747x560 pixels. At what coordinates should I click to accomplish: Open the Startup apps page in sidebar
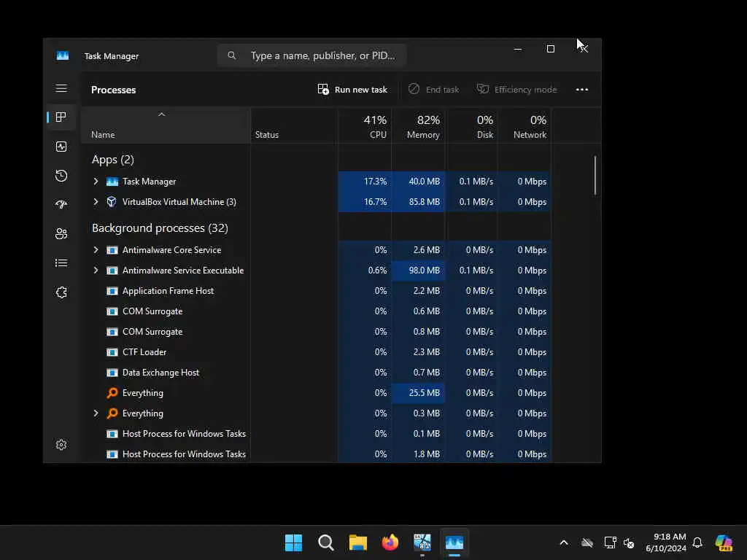click(61, 205)
